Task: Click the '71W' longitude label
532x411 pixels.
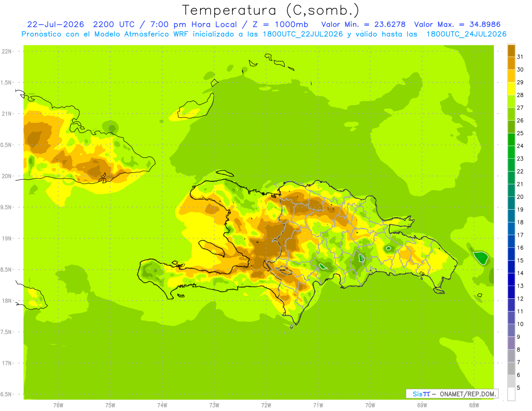Action: (318, 405)
